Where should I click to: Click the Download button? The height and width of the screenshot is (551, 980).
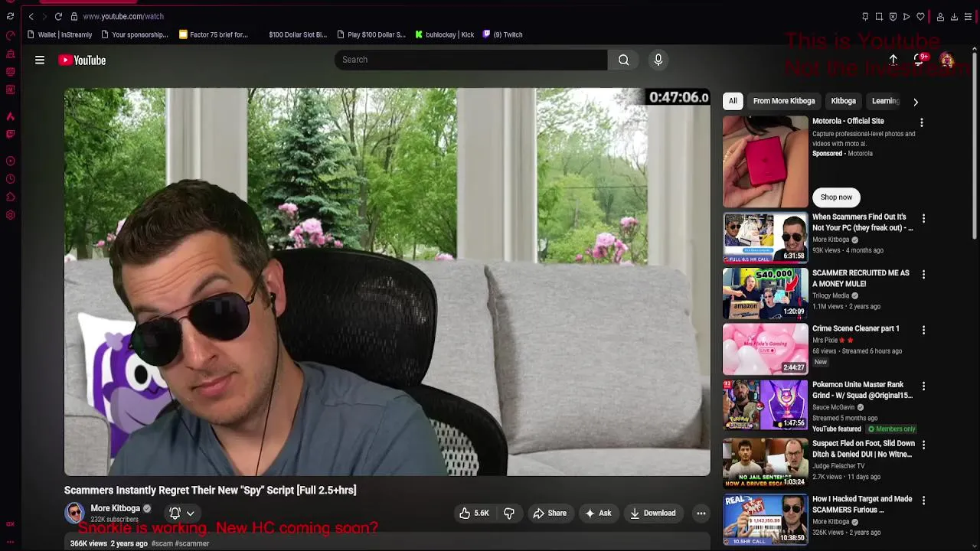coord(653,514)
